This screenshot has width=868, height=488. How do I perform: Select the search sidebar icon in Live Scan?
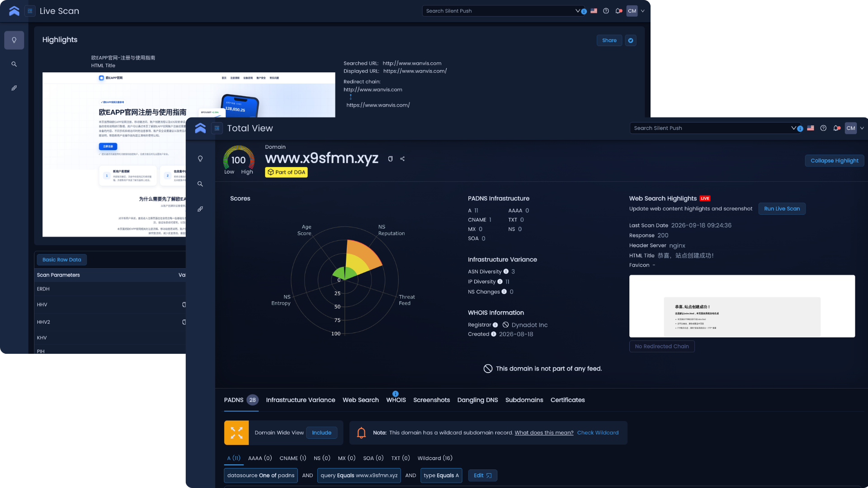(x=14, y=64)
